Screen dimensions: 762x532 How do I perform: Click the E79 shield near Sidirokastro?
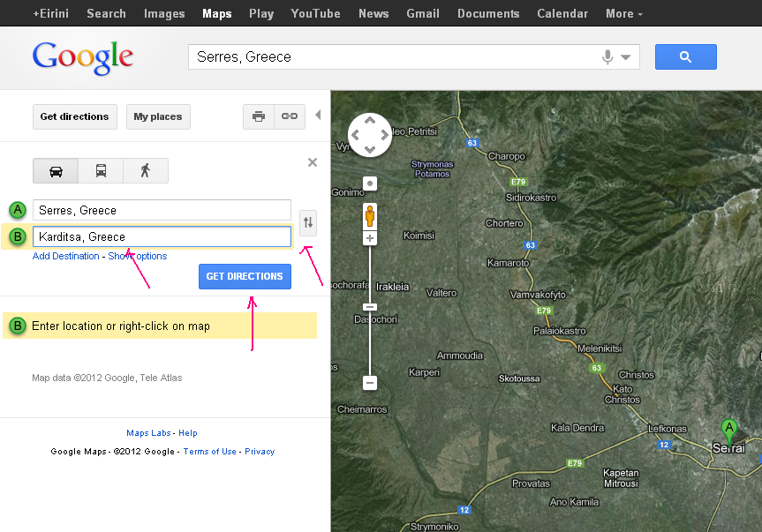(x=518, y=182)
